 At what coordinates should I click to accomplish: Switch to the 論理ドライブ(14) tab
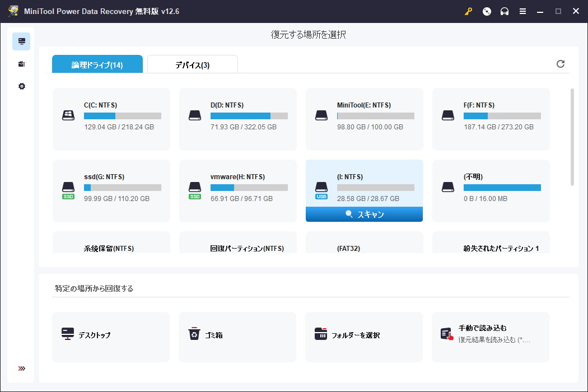pyautogui.click(x=97, y=64)
